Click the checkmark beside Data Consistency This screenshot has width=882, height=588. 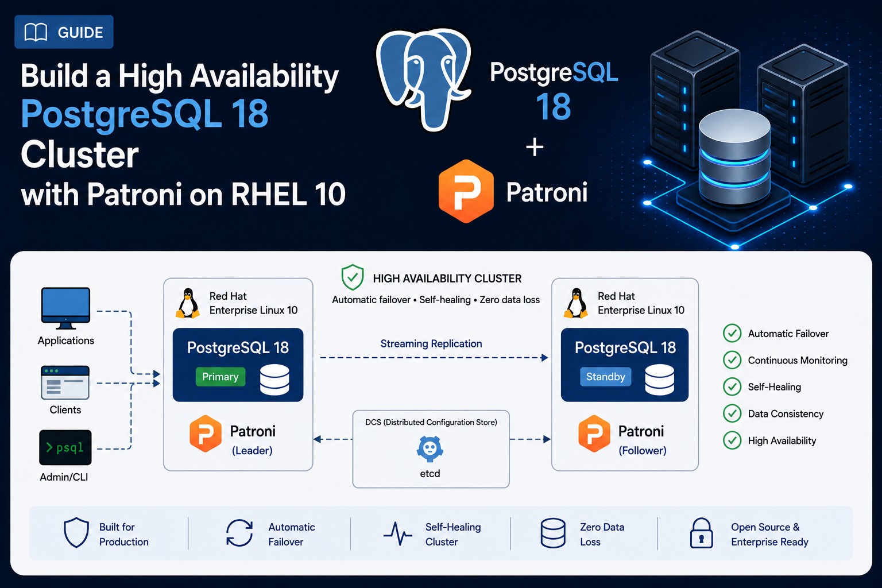tap(732, 413)
